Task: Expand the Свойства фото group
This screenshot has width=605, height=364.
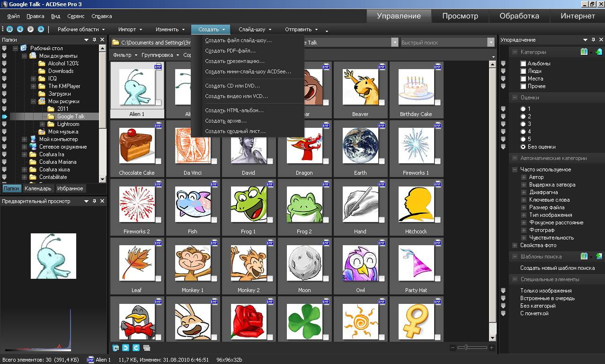Action: point(515,245)
